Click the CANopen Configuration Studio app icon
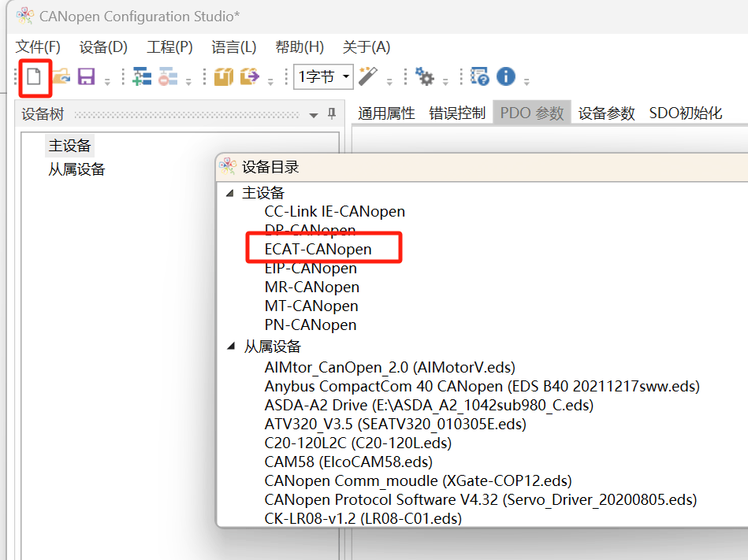Screen dimensions: 748x560 24,16
